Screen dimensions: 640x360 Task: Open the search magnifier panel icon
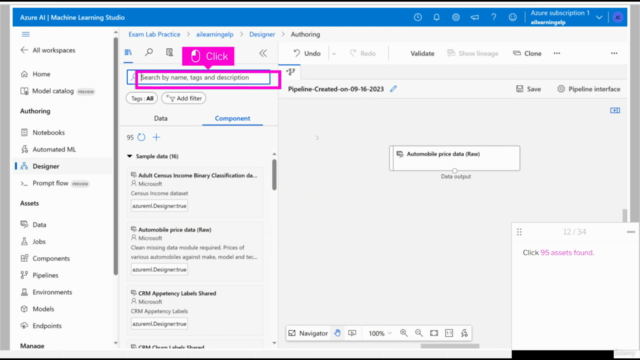[149, 52]
